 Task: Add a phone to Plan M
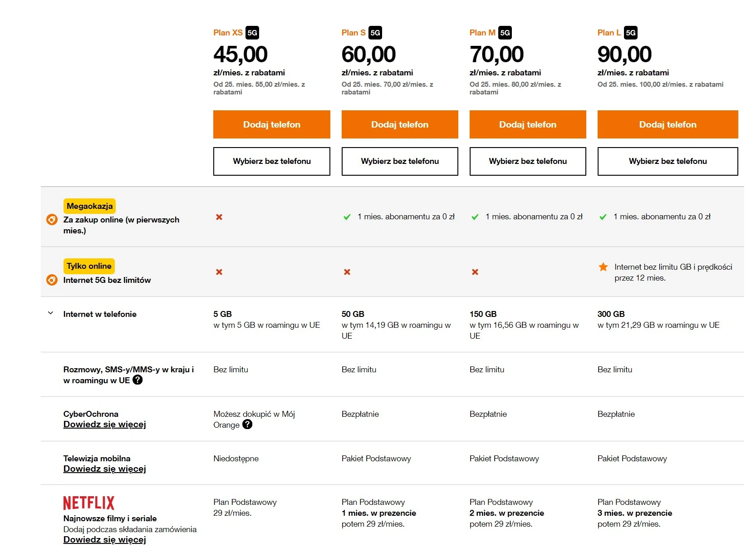tap(528, 124)
